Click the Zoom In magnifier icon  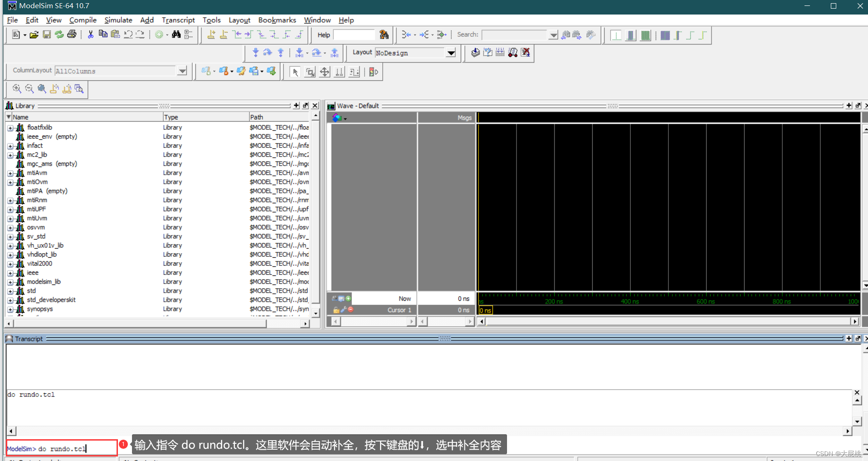(17, 88)
